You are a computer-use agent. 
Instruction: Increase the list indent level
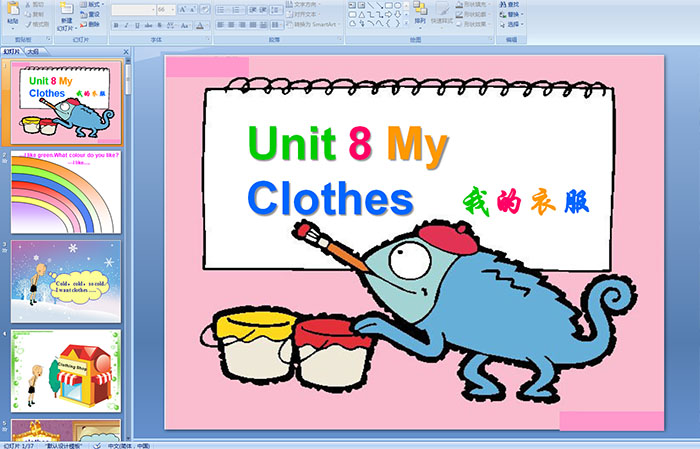[263, 10]
